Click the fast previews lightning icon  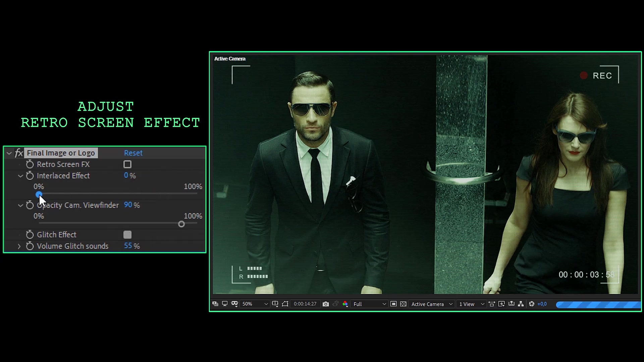pyautogui.click(x=501, y=304)
